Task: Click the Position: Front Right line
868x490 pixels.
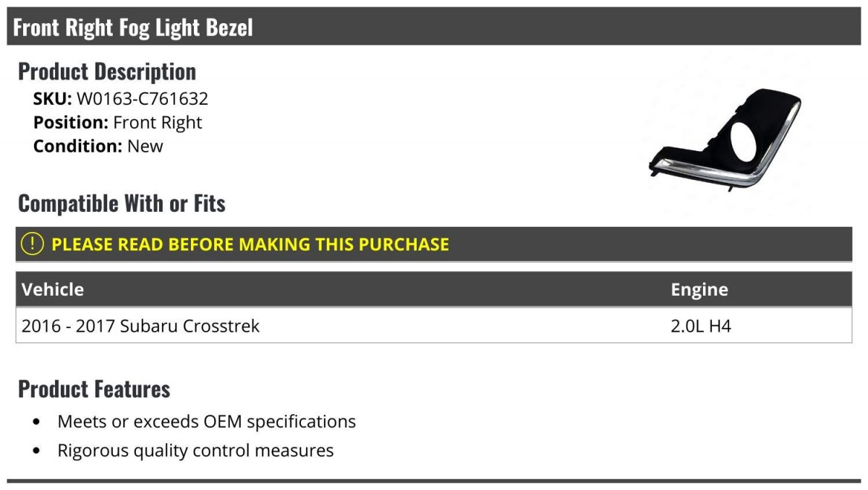Action: tap(118, 123)
